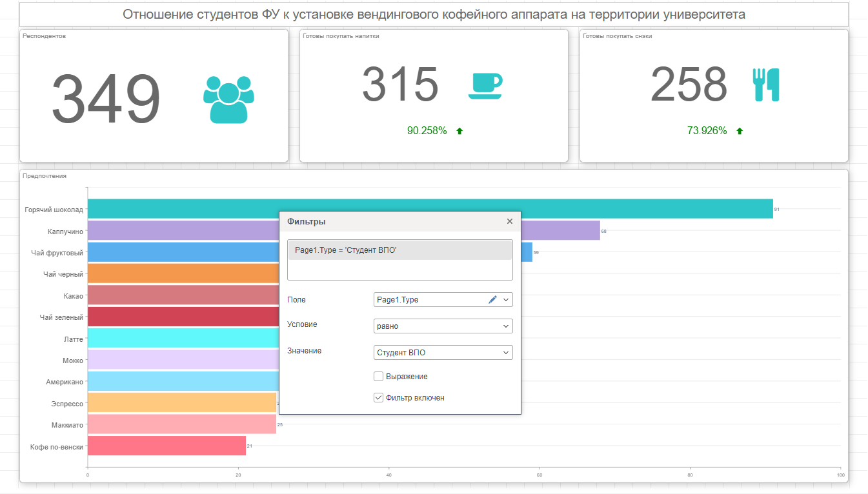The image size is (868, 494).
Task: Click the dashboard title text at top
Action: [434, 14]
